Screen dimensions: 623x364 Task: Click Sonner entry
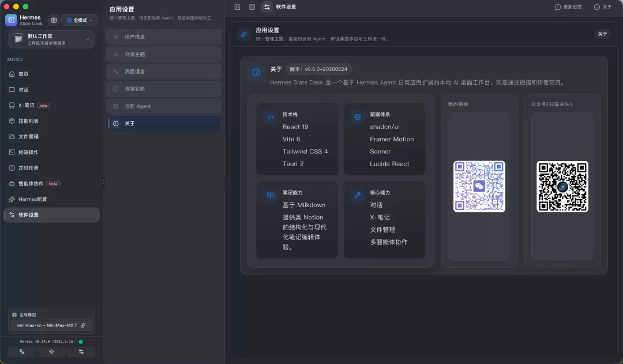pyautogui.click(x=380, y=151)
